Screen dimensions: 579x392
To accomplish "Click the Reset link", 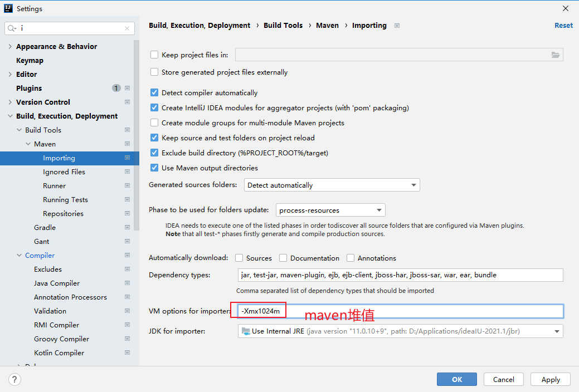I will [x=563, y=26].
